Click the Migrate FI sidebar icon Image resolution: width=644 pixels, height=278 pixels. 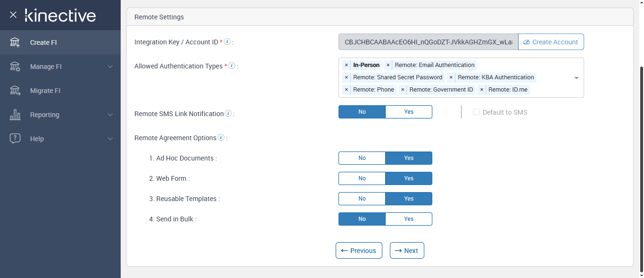tap(15, 91)
